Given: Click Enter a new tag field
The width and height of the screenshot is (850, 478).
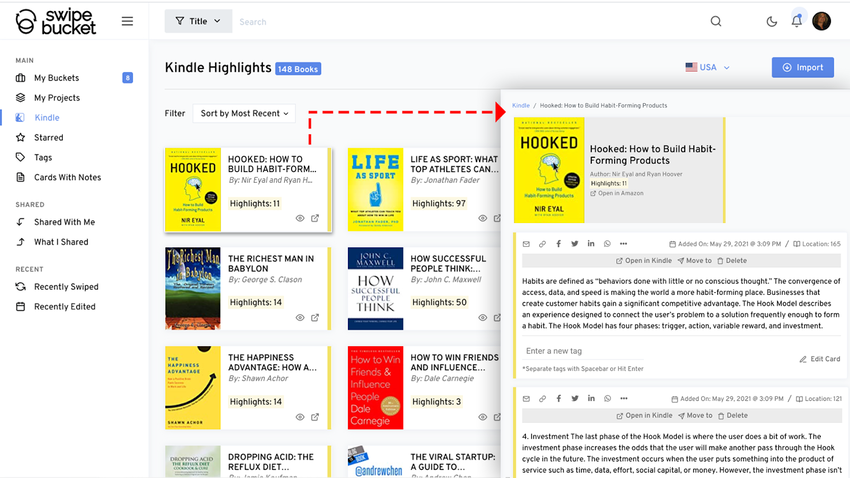Looking at the screenshot, I should [x=583, y=351].
